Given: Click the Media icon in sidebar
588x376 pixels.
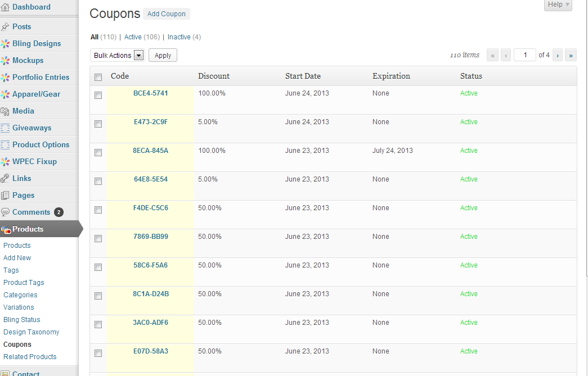Looking at the screenshot, I should [x=6, y=111].
